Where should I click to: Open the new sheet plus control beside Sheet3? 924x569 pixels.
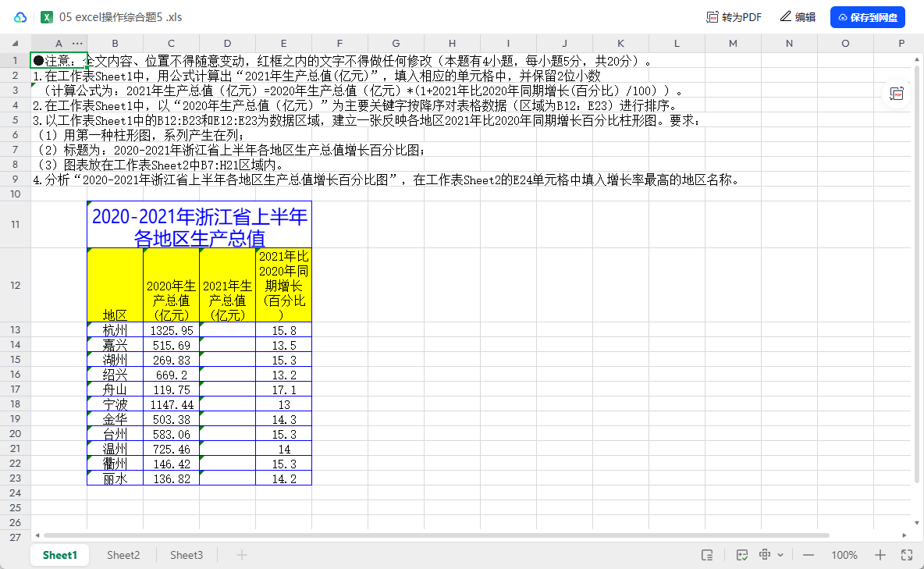pyautogui.click(x=241, y=555)
